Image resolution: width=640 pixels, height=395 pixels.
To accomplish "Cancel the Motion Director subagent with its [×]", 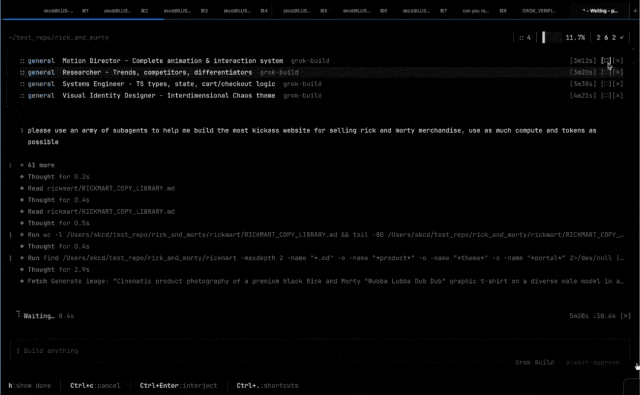I will coord(618,61).
